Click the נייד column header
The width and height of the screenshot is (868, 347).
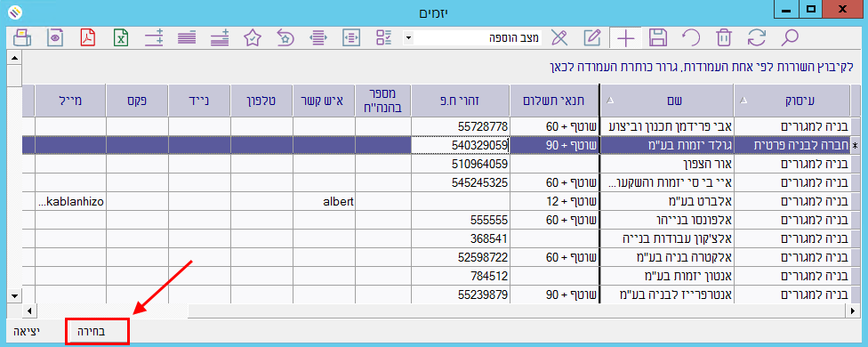click(199, 101)
